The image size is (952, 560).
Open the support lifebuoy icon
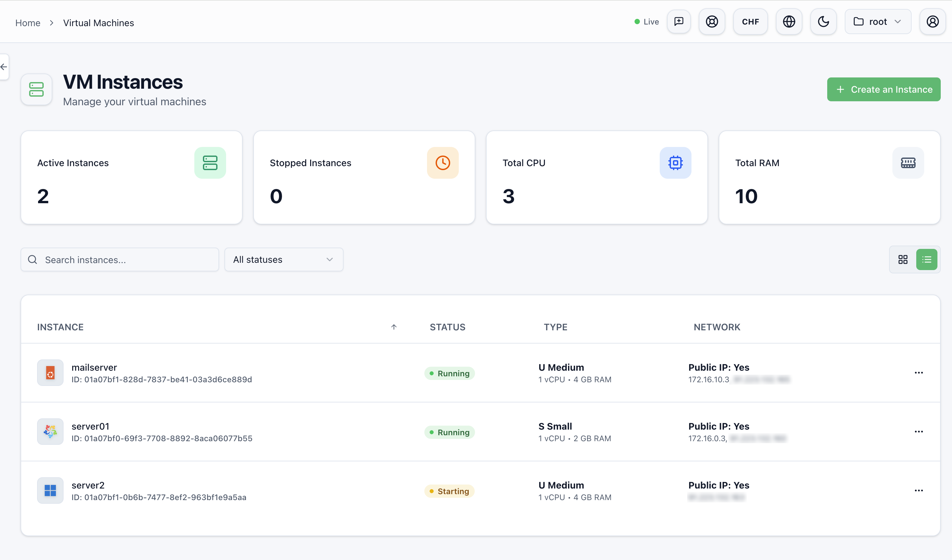click(x=712, y=22)
